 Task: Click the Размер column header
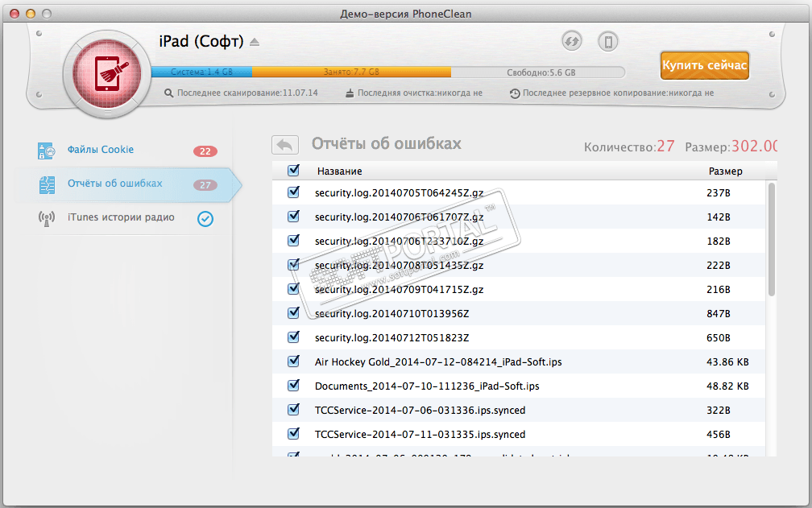[x=725, y=171]
